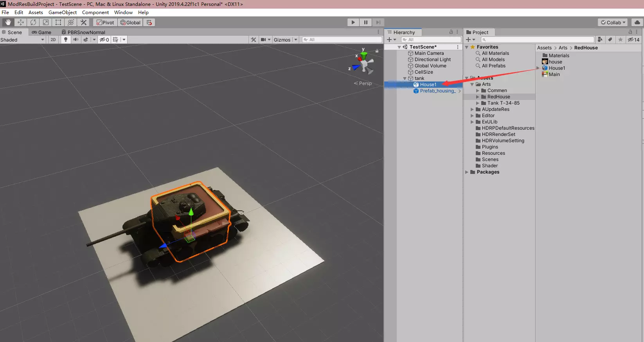The width and height of the screenshot is (644, 342).
Task: Select the Hand tool
Action: [x=8, y=22]
